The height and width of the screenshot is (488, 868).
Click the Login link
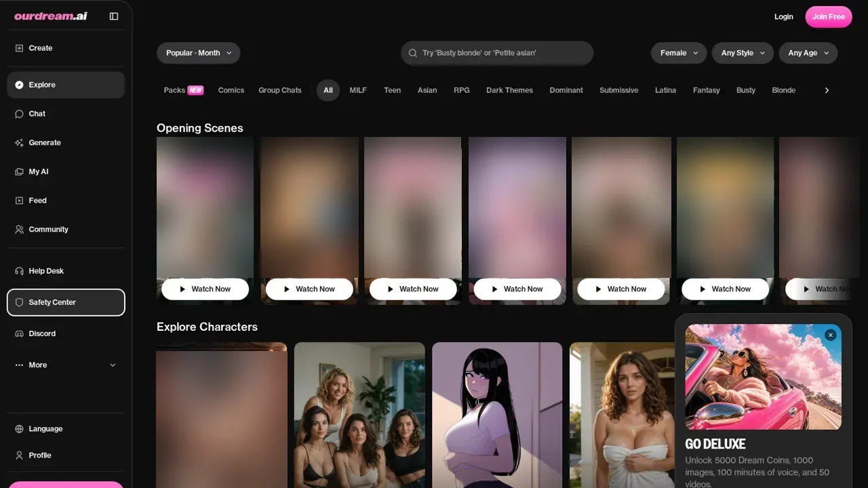tap(784, 17)
